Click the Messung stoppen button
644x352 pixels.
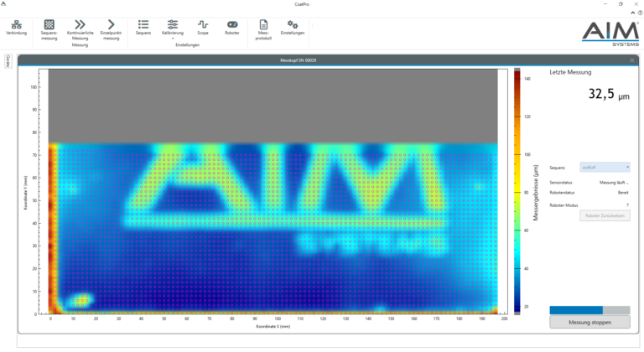(x=589, y=323)
